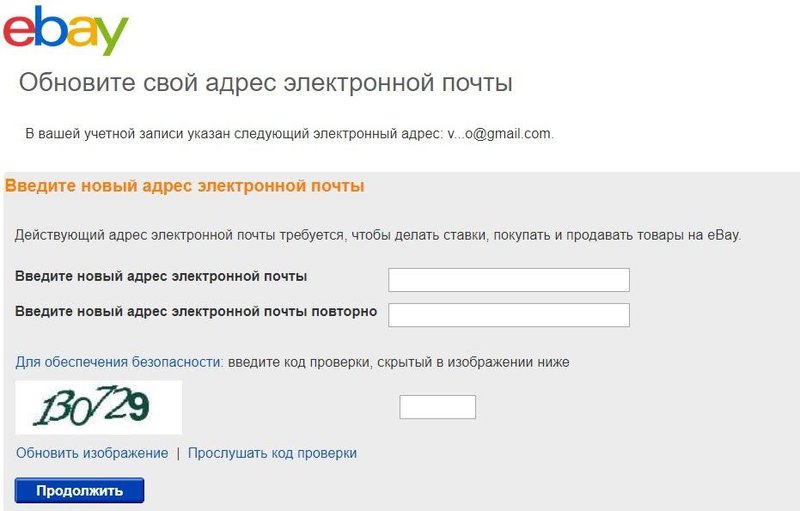Click the Действующий адрес электронной почты sentence

pyautogui.click(x=378, y=235)
